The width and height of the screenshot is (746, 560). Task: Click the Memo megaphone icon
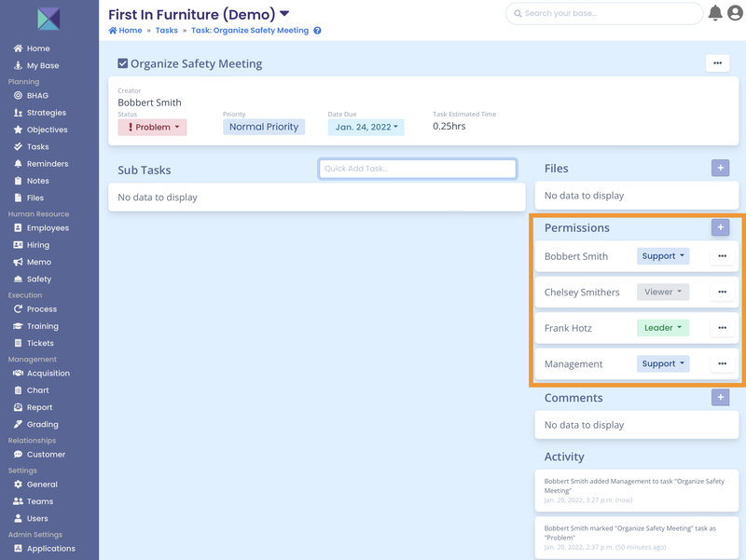coord(18,262)
